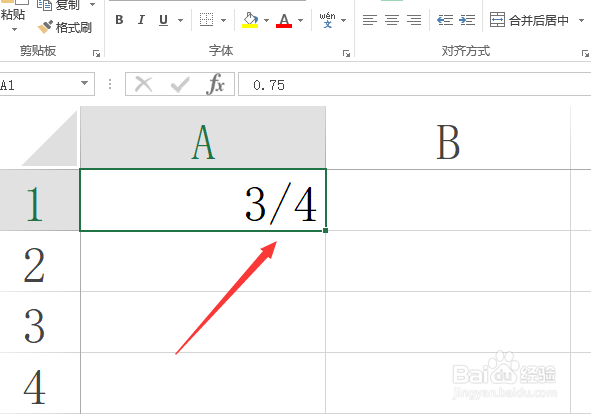Align text left
Screen dimensions: 591x414
370,20
